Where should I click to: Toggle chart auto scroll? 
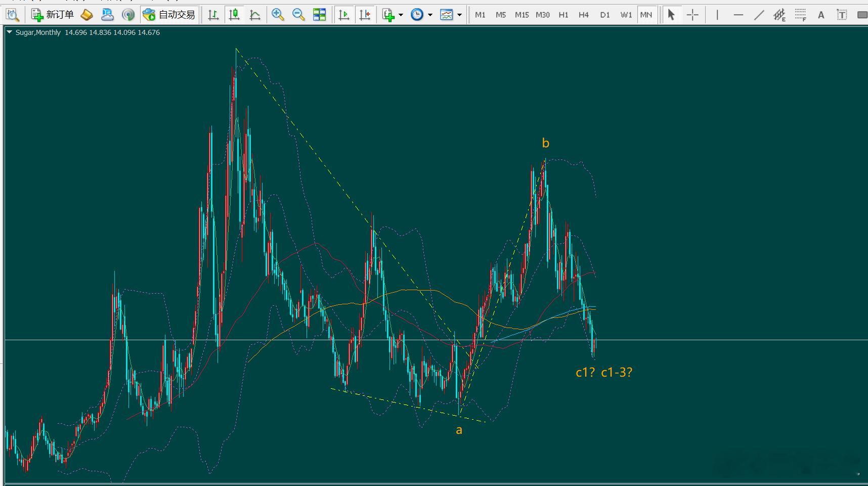(344, 15)
